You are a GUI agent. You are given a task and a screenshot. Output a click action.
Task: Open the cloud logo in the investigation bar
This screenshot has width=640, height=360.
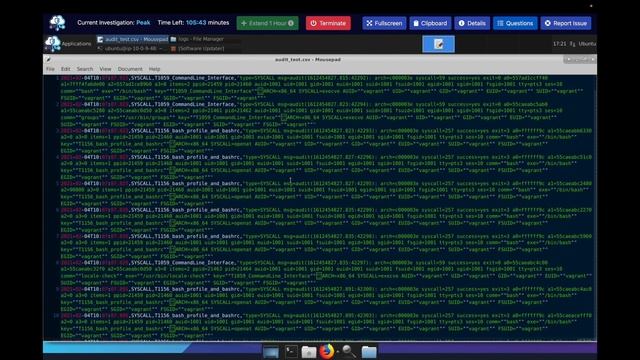pos(57,23)
